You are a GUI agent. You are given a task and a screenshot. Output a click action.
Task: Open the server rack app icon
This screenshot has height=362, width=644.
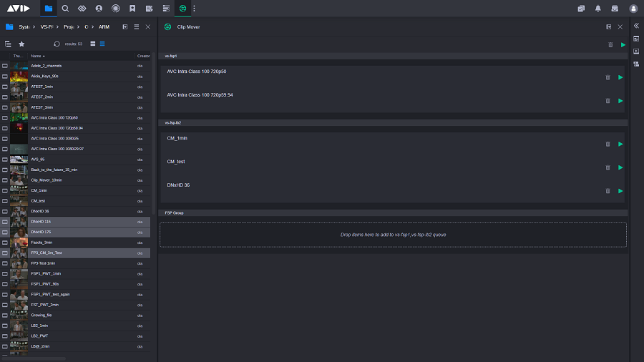166,8
